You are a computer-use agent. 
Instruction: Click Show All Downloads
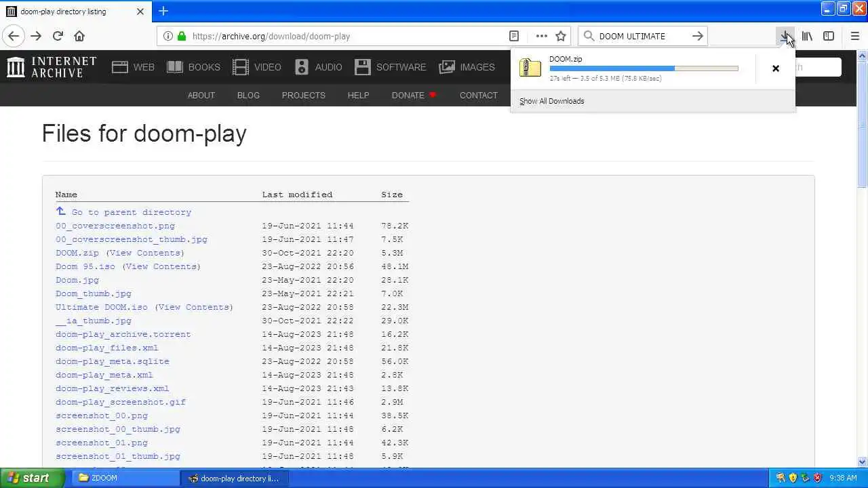(551, 101)
